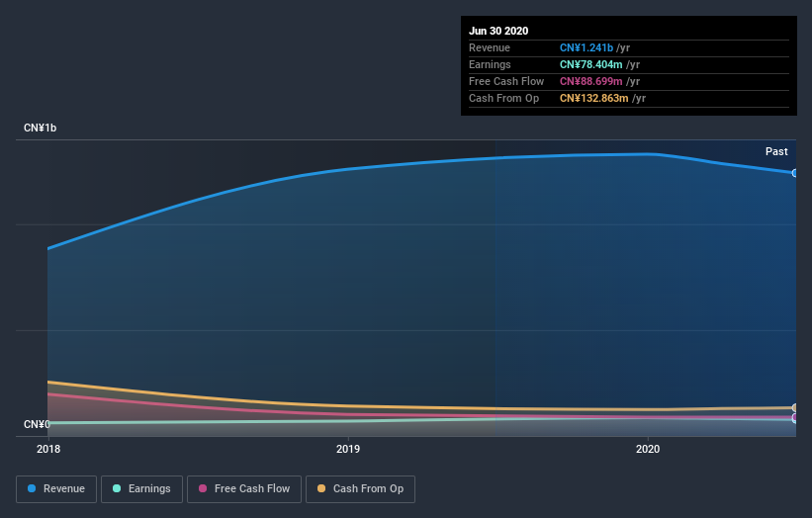The height and width of the screenshot is (518, 812).
Task: Click the CN¥1.241b revenue value
Action: coord(586,47)
